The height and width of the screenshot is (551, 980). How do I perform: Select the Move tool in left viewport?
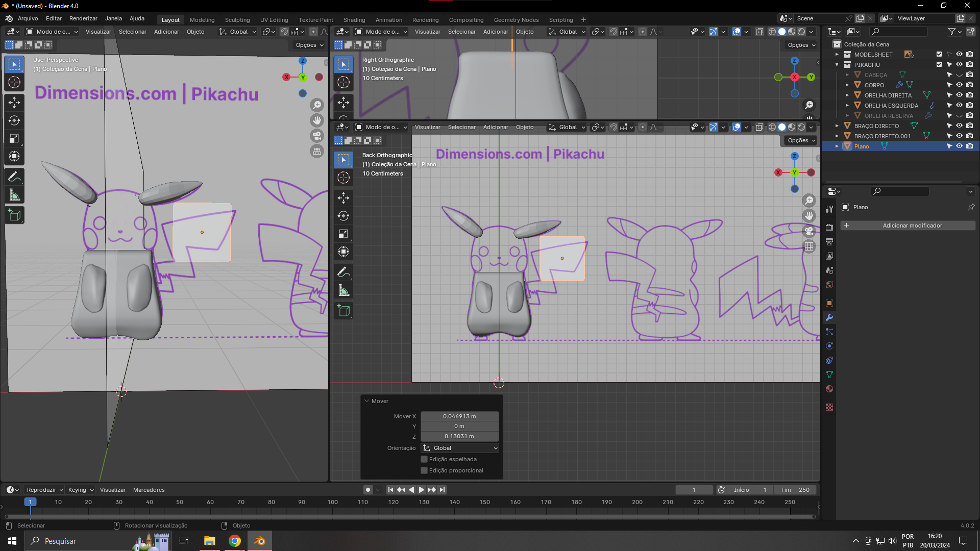pos(14,103)
